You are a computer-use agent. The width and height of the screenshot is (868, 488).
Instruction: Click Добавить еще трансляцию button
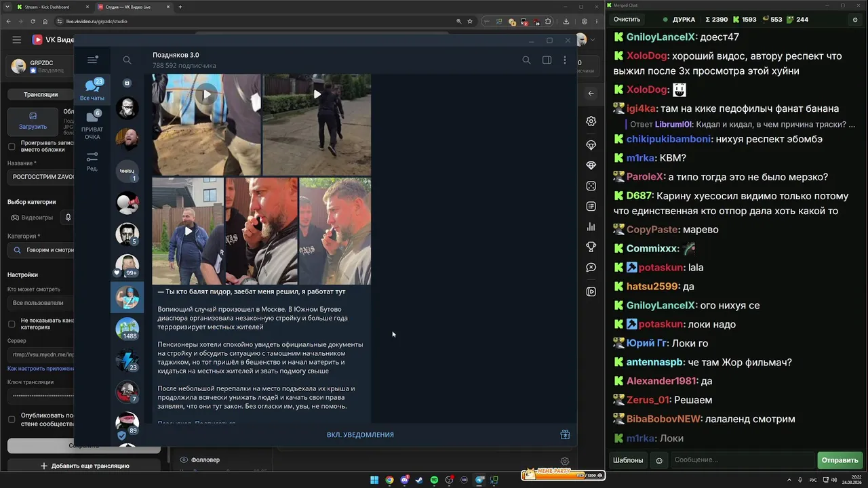(x=84, y=466)
